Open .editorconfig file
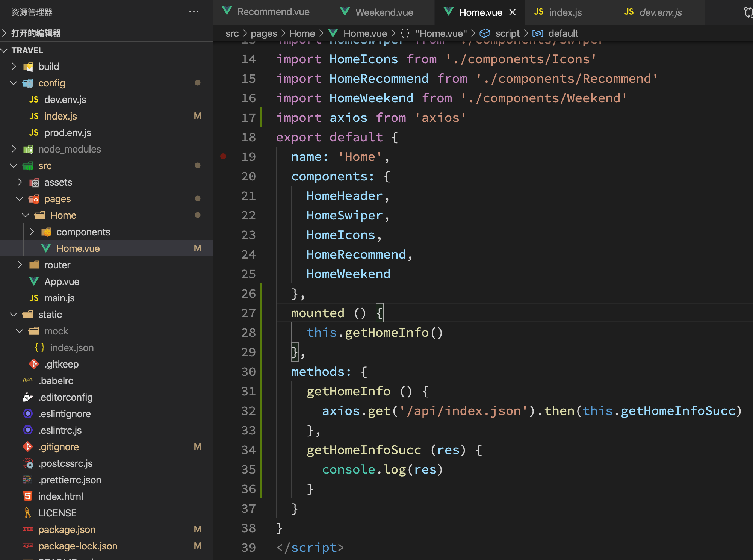This screenshot has width=753, height=560. 65,397
